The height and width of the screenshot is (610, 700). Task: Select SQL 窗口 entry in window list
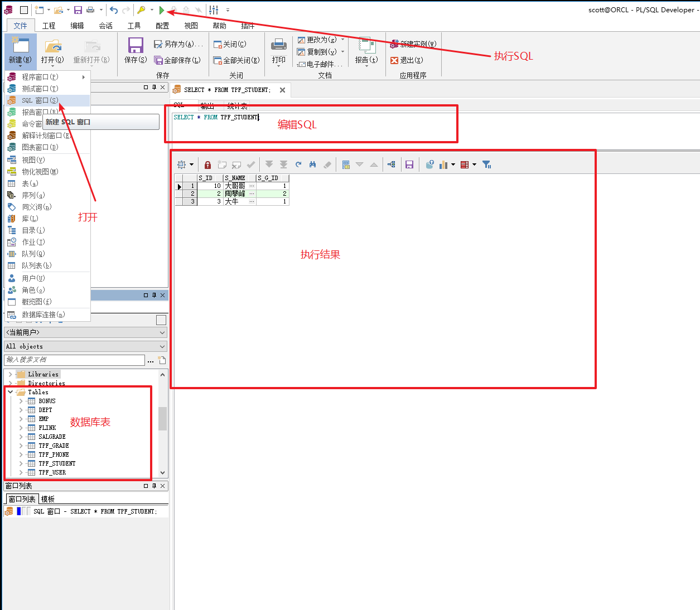[x=86, y=511]
